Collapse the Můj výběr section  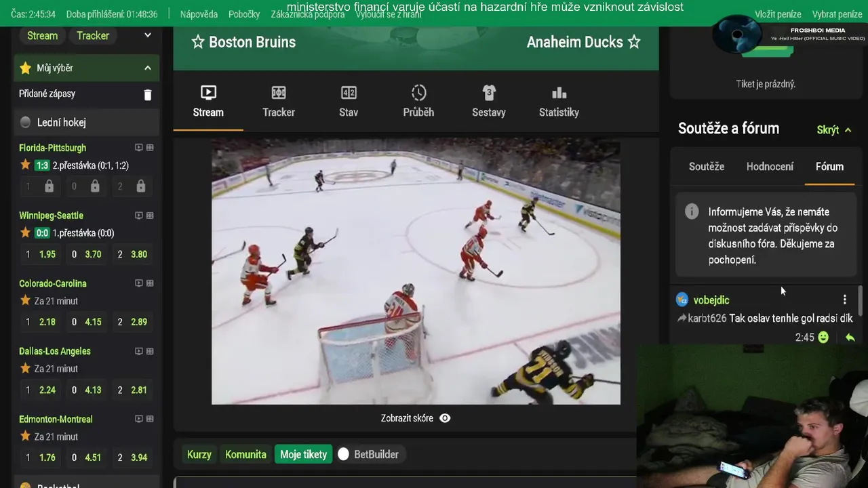tap(147, 68)
